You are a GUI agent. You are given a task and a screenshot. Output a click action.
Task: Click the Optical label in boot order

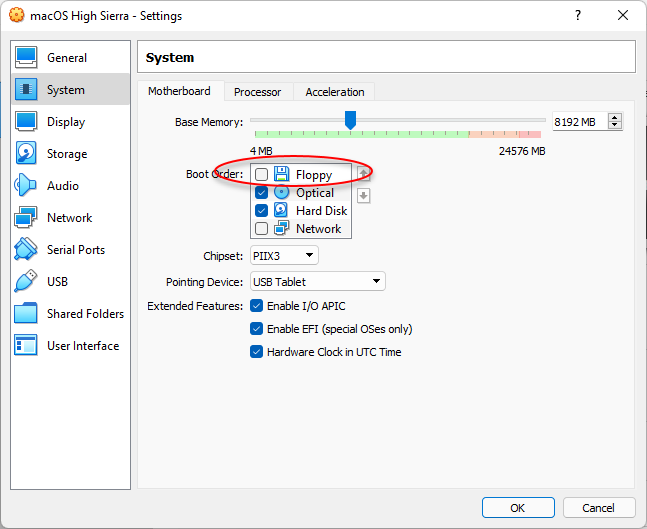click(315, 193)
